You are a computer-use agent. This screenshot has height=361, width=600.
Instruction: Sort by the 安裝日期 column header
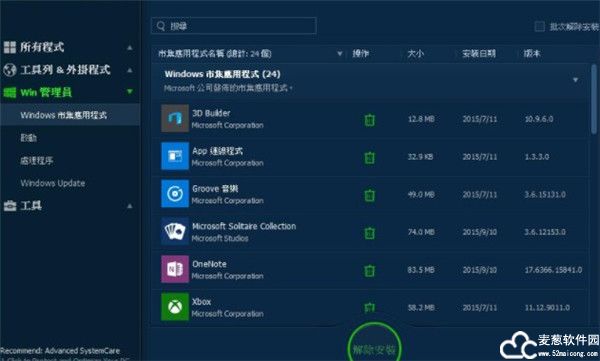[479, 54]
